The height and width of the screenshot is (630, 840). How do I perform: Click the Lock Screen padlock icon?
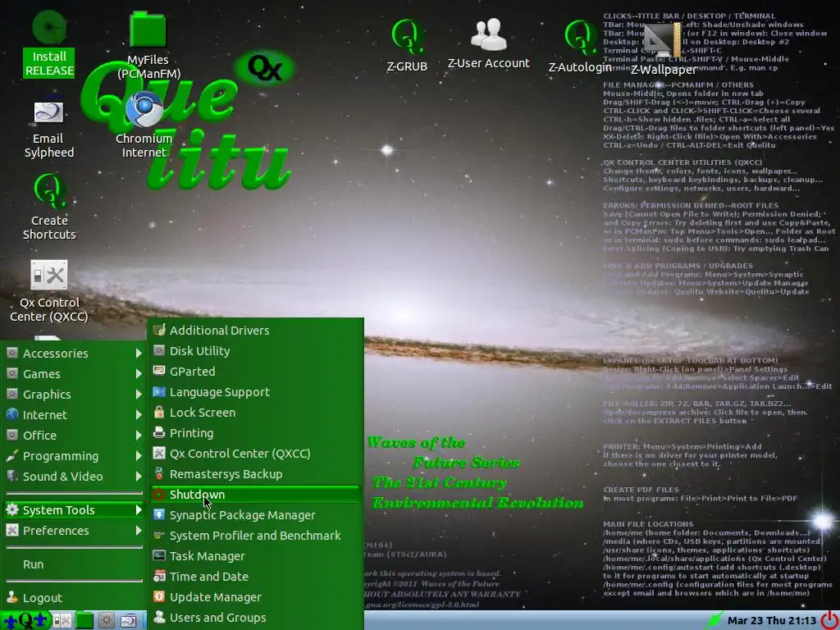click(159, 412)
